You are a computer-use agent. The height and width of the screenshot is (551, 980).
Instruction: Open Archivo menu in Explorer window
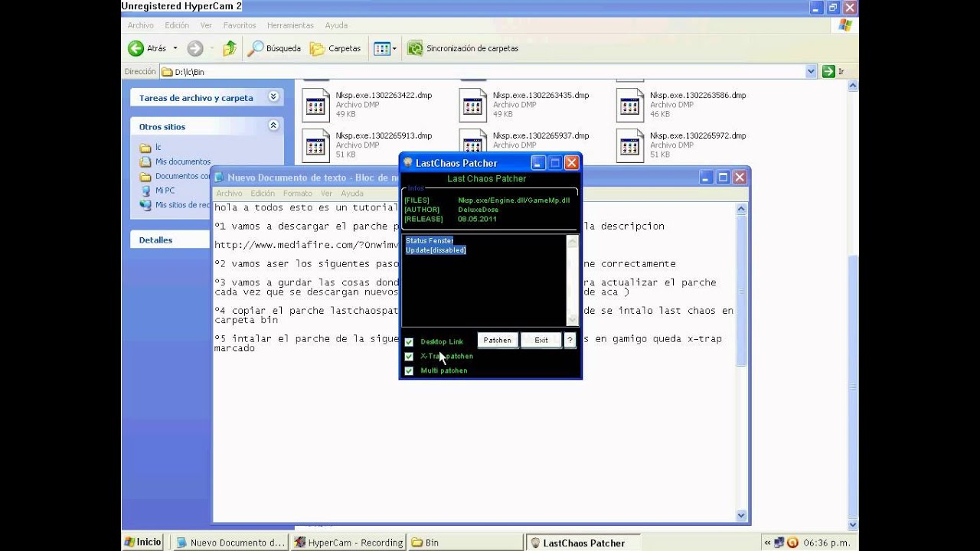tap(140, 25)
